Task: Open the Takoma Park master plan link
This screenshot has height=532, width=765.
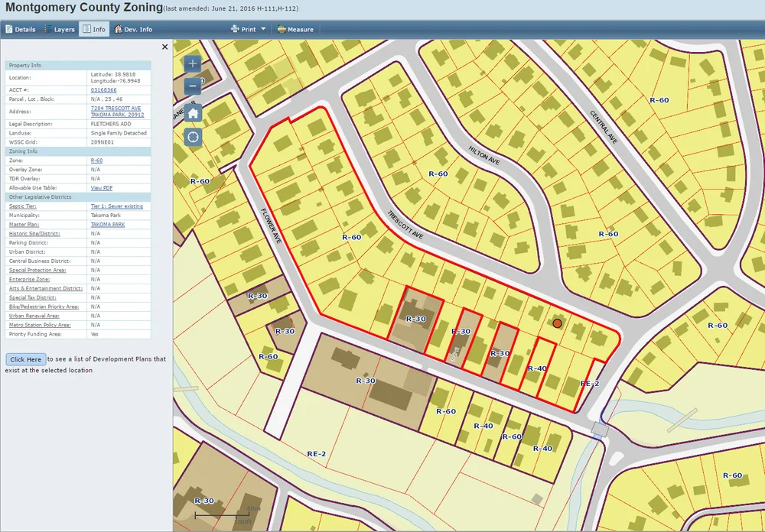Action: click(108, 224)
